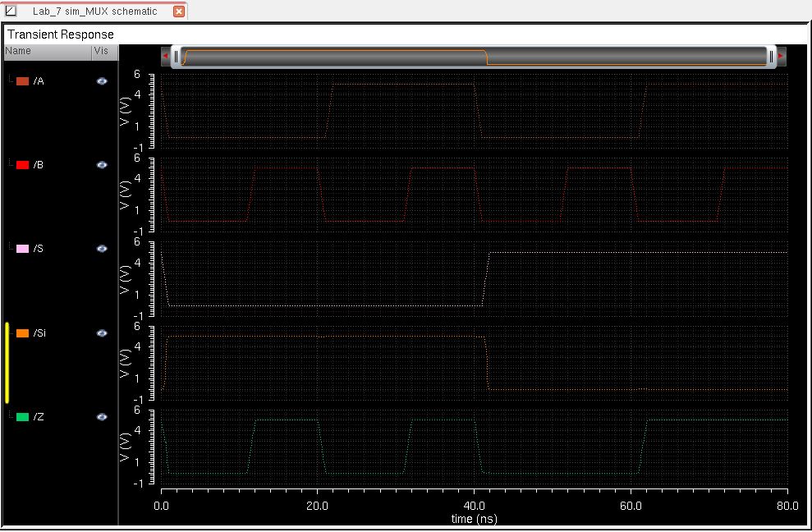Select the /Z signal name
This screenshot has width=812, height=532.
point(39,417)
